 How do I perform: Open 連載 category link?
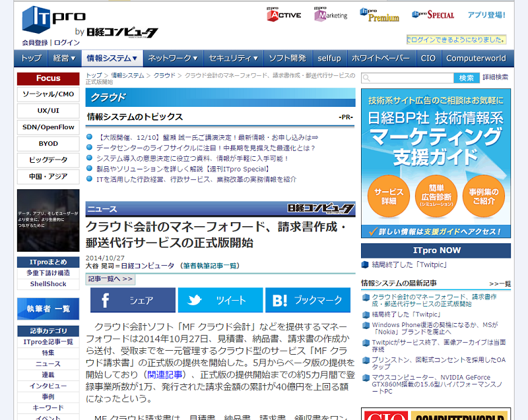[x=48, y=375]
